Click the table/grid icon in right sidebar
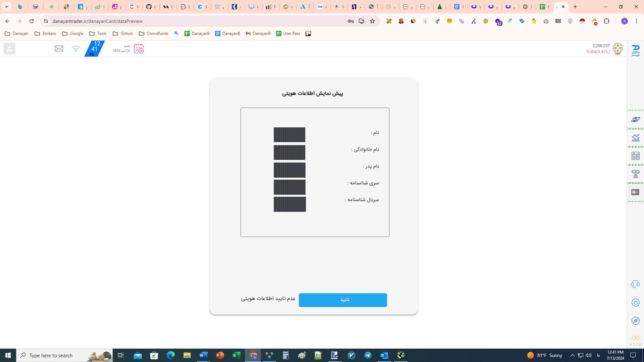 tap(636, 156)
